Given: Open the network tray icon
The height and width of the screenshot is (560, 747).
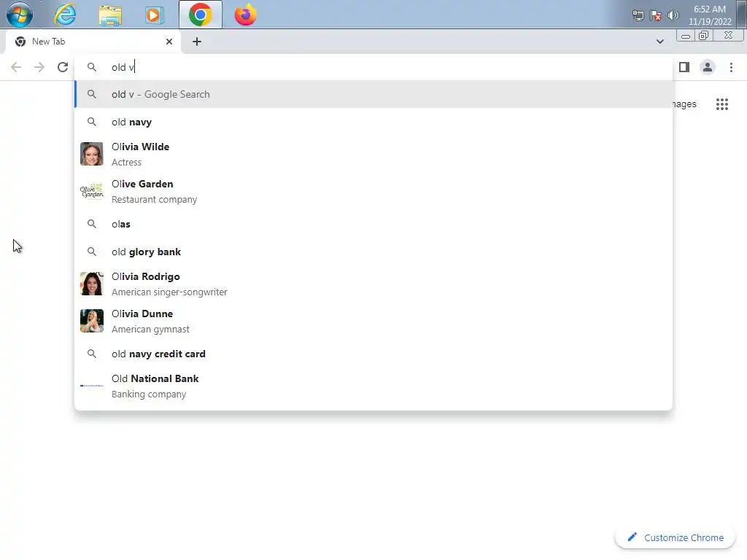Looking at the screenshot, I should click(x=638, y=15).
